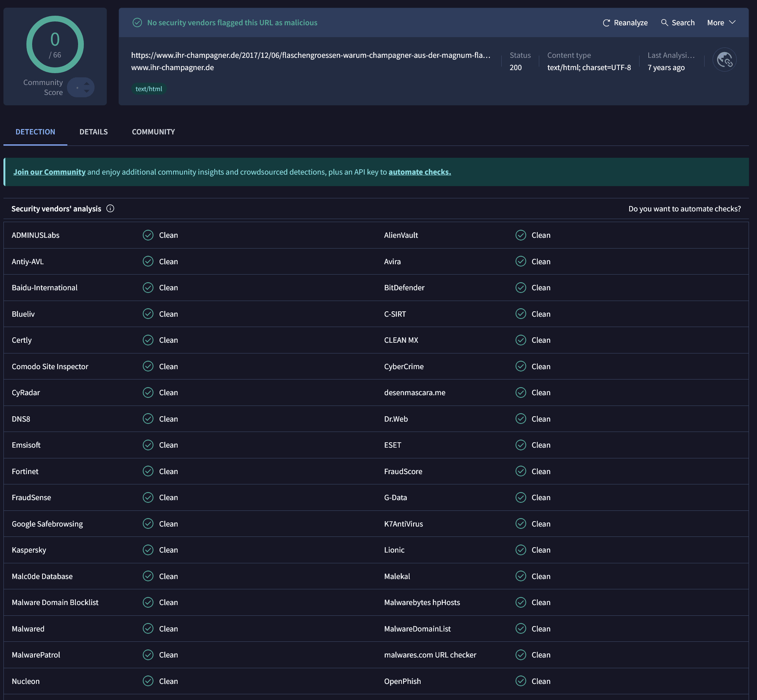Open the COMMUNITY tab

point(153,132)
